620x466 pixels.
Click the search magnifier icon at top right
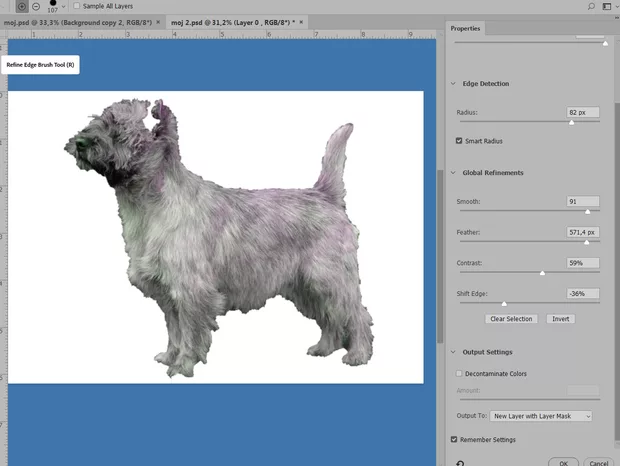[591, 6]
